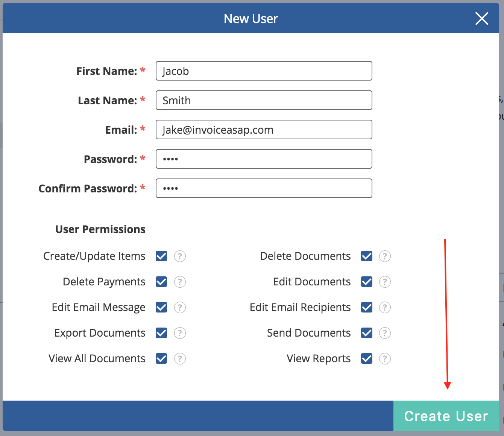Click help icon beside Delete Documents
Screen dimensions: 504x436
pos(385,256)
